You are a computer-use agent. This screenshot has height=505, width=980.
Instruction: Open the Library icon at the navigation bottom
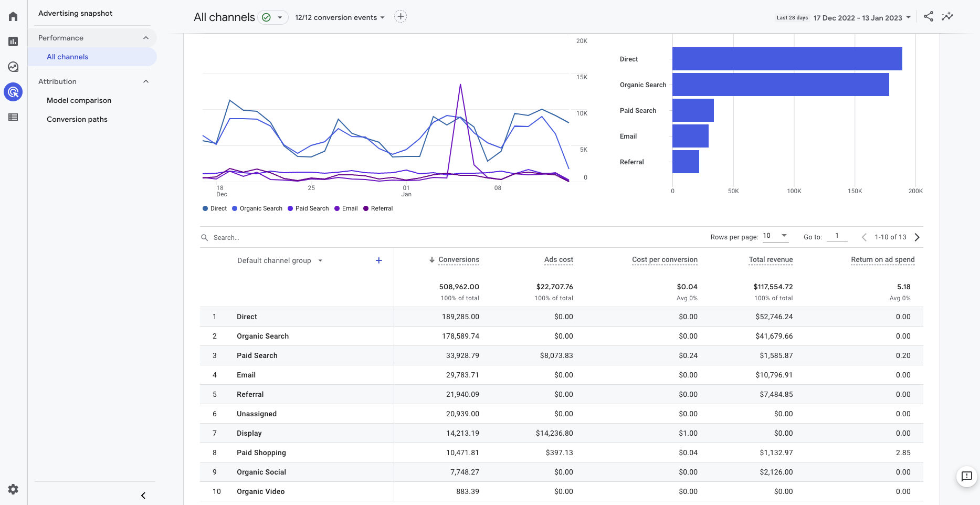[13, 117]
